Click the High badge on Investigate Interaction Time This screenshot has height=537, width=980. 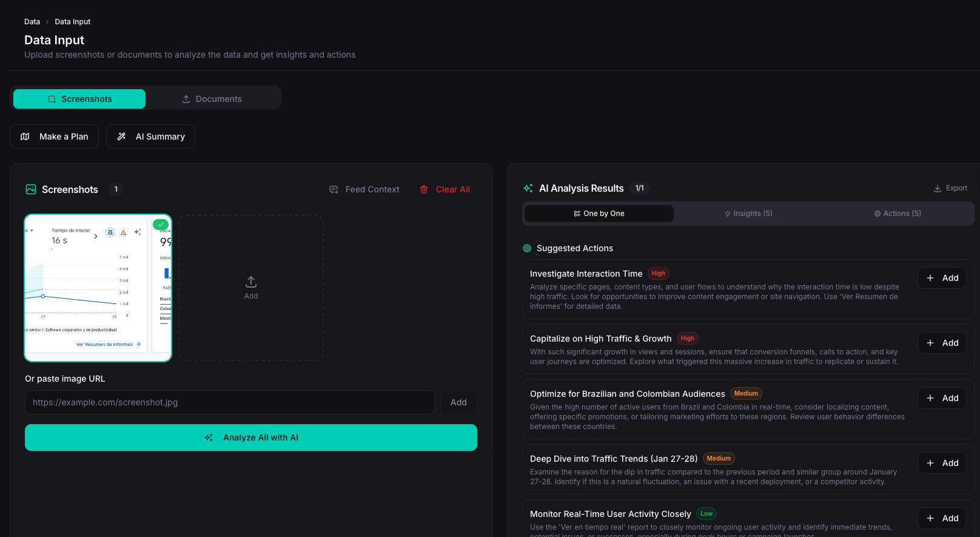coord(659,274)
